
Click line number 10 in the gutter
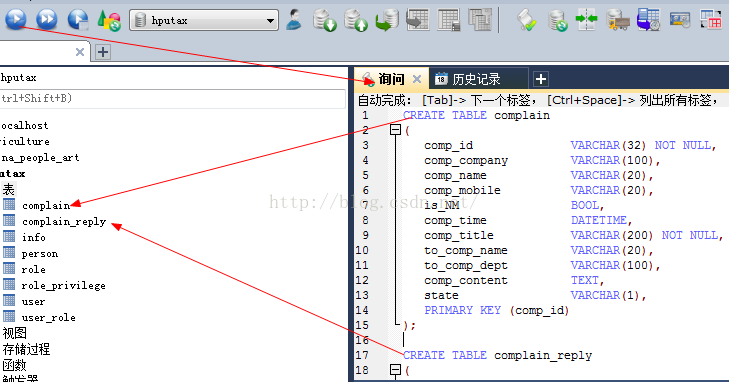click(x=362, y=250)
